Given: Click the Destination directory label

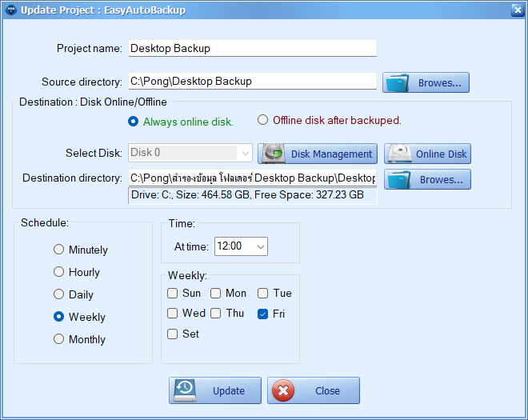Looking at the screenshot, I should [x=72, y=178].
